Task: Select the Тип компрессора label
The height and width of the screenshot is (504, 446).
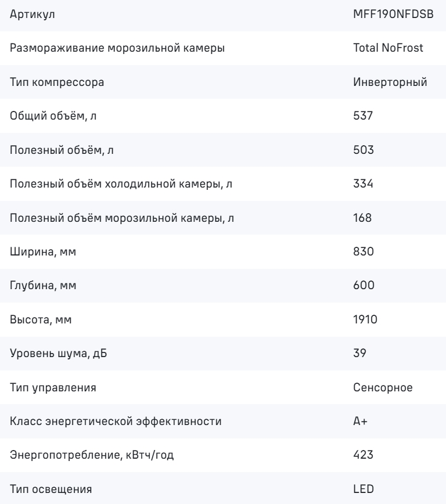Action: tap(57, 82)
